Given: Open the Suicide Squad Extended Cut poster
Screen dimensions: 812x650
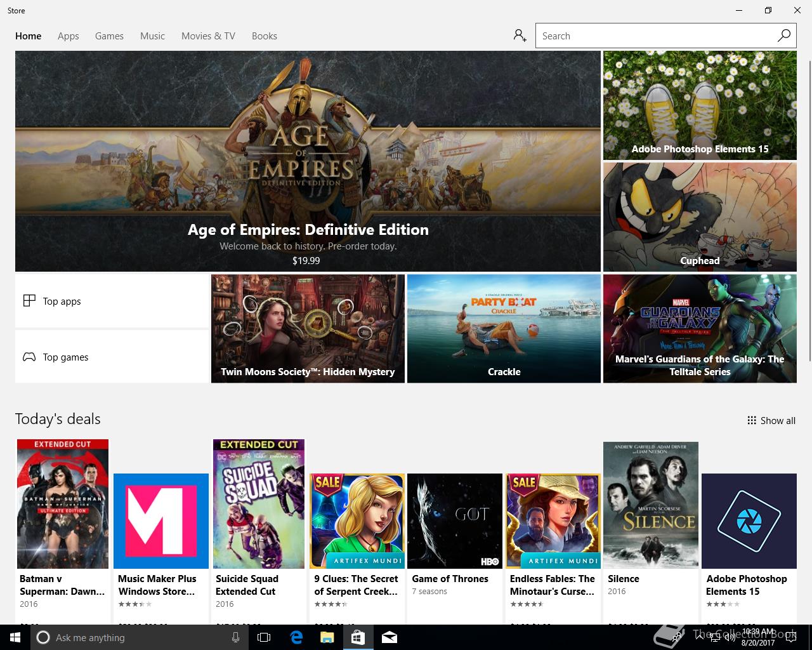Looking at the screenshot, I should pyautogui.click(x=259, y=504).
